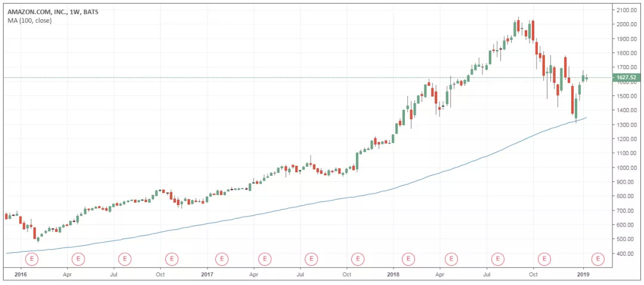Click the 2000.00 price axis label
The height and width of the screenshot is (285, 644).
tap(627, 24)
